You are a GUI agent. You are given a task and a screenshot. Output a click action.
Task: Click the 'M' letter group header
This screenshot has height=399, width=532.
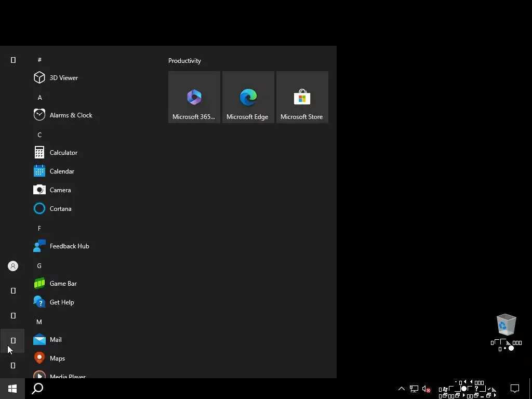(x=39, y=322)
